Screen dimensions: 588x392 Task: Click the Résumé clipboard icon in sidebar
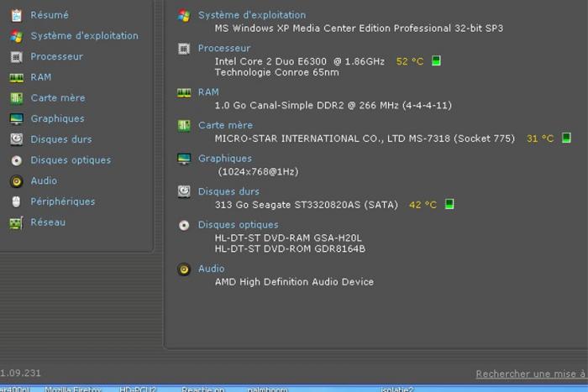[x=17, y=15]
